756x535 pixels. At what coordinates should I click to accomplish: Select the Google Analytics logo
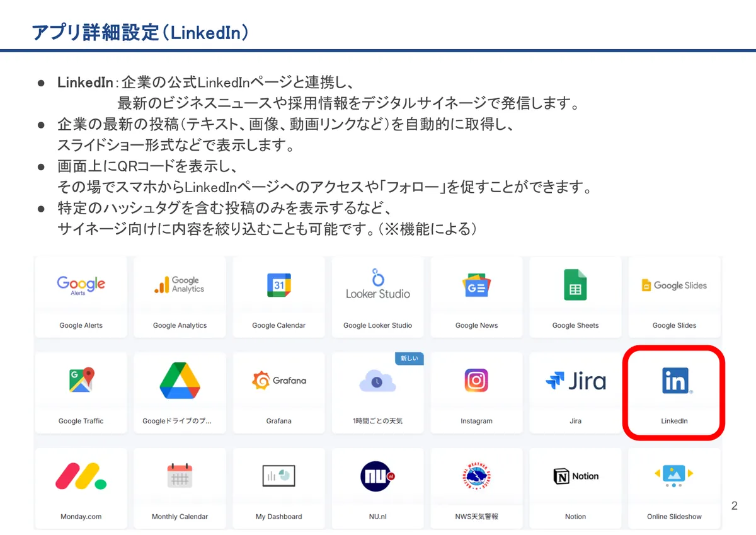point(180,285)
